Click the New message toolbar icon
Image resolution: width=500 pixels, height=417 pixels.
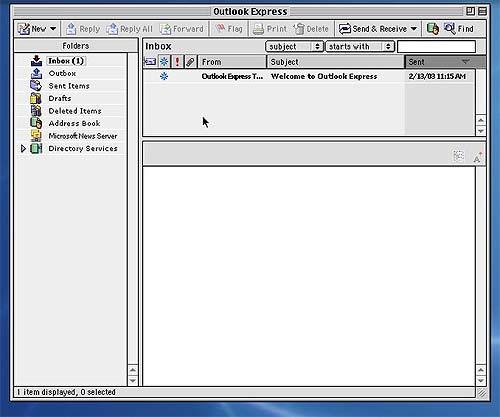pos(24,29)
